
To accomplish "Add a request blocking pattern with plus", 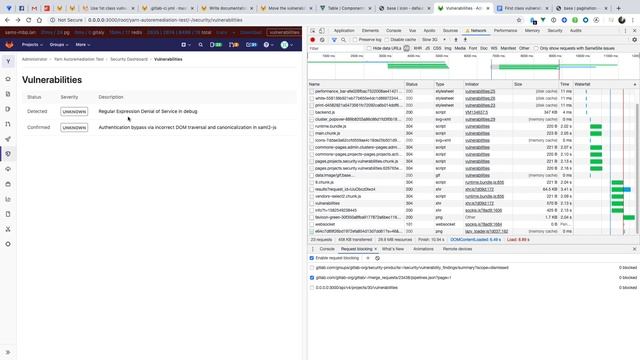I will tap(368, 258).
